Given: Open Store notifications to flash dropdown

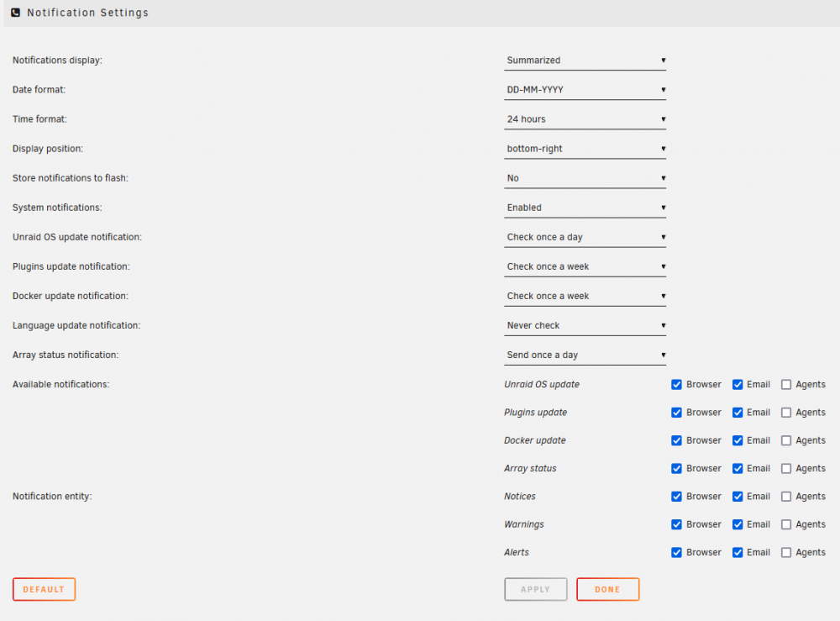Looking at the screenshot, I should click(x=585, y=178).
